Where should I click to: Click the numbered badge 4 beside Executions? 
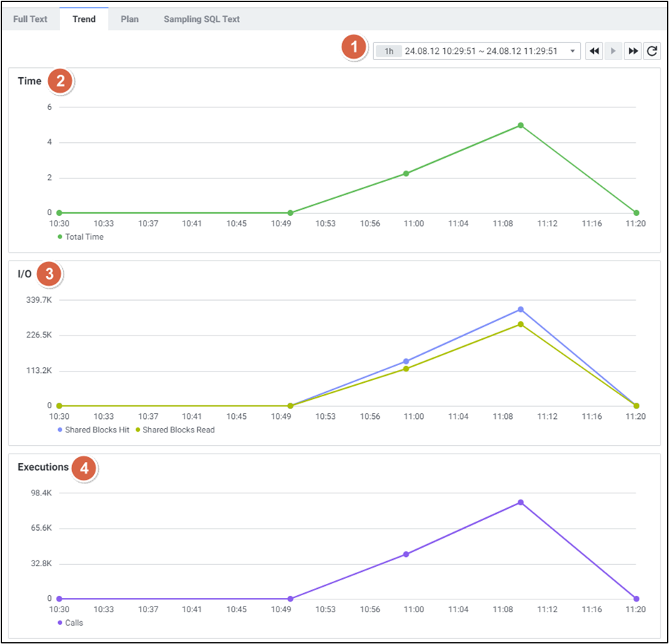coord(85,468)
